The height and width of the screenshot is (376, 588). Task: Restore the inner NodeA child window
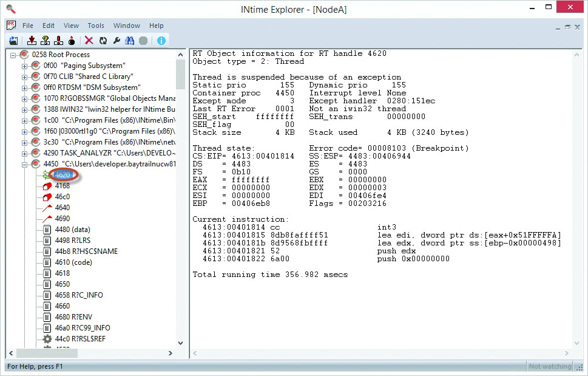(567, 27)
